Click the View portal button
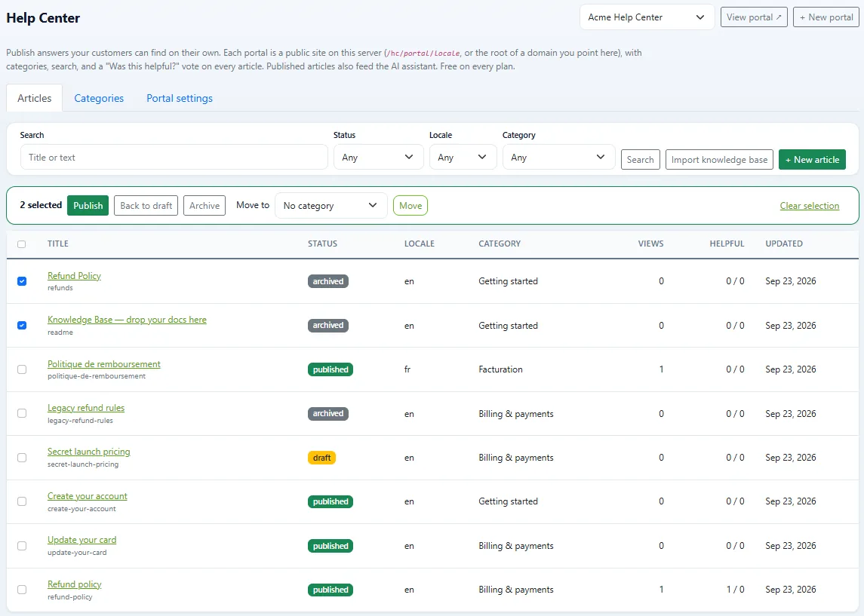This screenshot has height=616, width=864. click(x=754, y=17)
